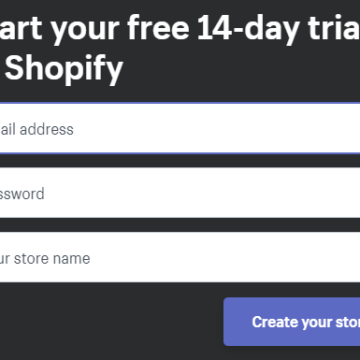Focus the email address text box

point(180,129)
